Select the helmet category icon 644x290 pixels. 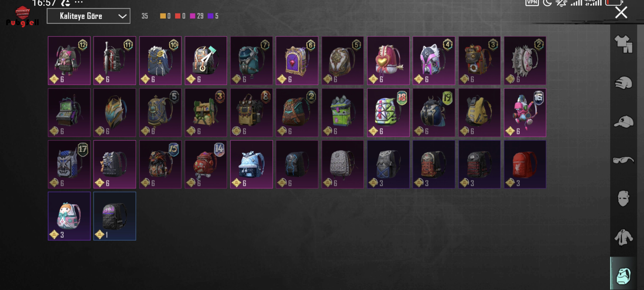click(x=624, y=82)
